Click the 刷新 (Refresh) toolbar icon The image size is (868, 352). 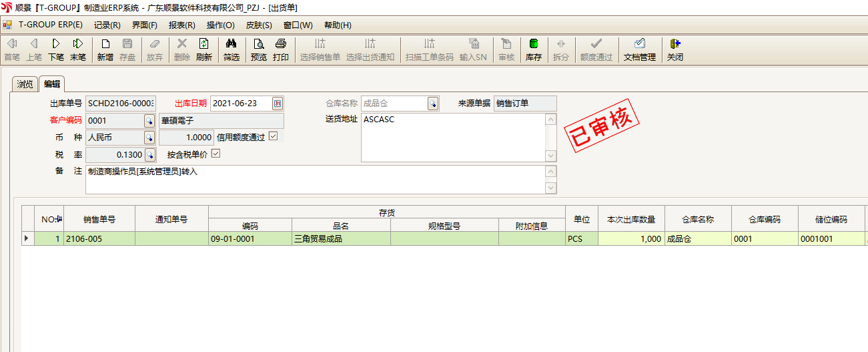pyautogui.click(x=203, y=49)
